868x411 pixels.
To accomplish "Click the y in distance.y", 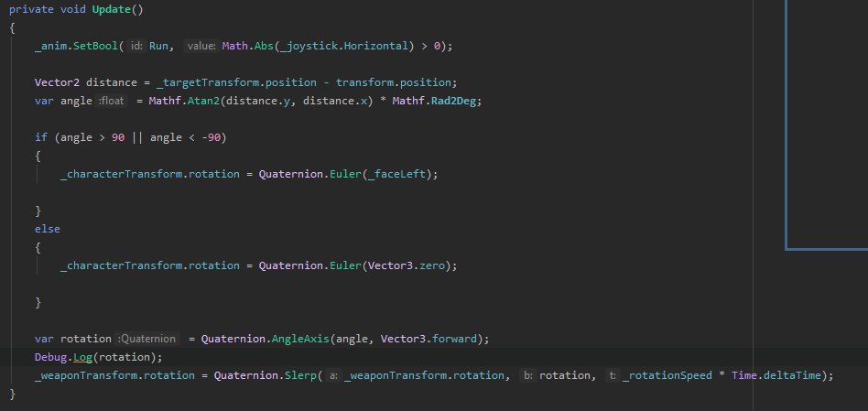I will 287,101.
